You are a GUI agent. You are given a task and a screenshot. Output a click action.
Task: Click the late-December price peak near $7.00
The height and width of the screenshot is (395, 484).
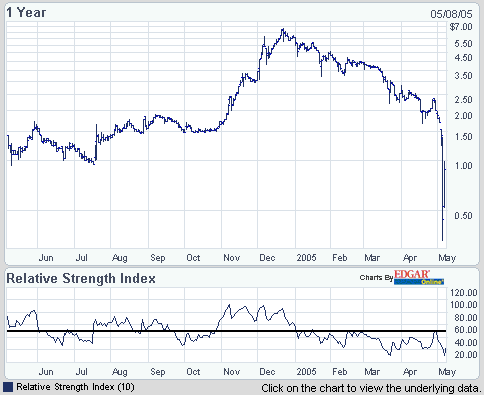coord(283,30)
